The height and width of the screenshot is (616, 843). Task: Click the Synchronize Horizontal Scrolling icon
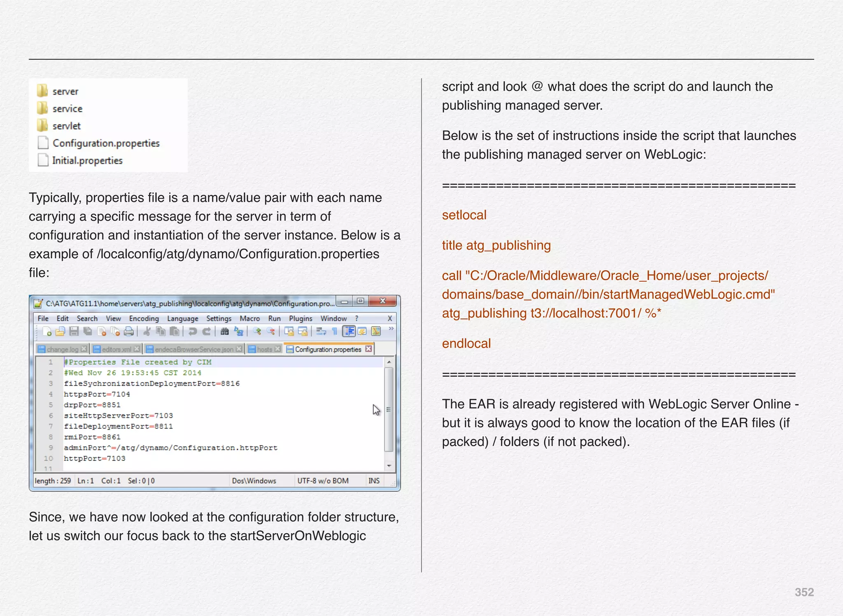[303, 331]
